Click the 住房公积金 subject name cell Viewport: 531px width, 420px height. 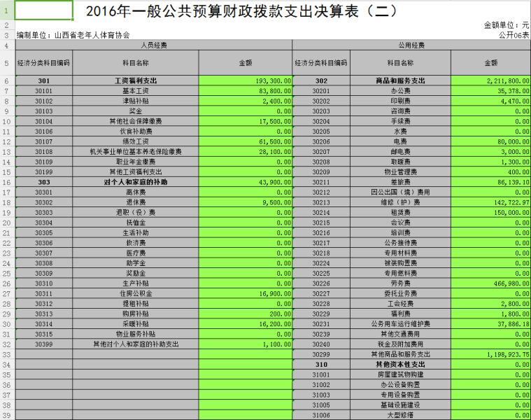coord(135,293)
